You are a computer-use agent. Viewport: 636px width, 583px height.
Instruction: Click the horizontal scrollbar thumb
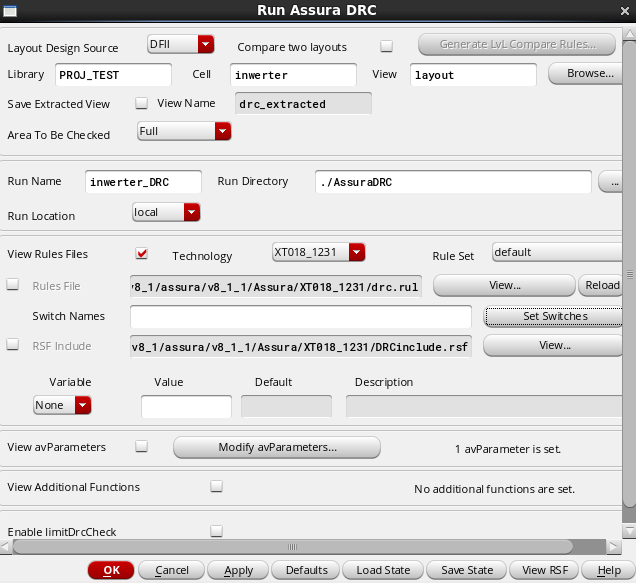tap(292, 547)
